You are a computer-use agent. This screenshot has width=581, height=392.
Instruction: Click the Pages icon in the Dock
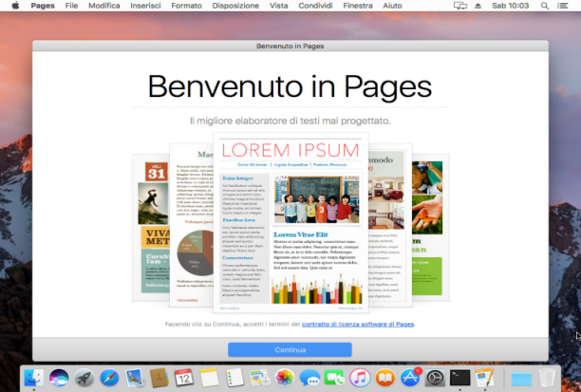[x=485, y=379]
